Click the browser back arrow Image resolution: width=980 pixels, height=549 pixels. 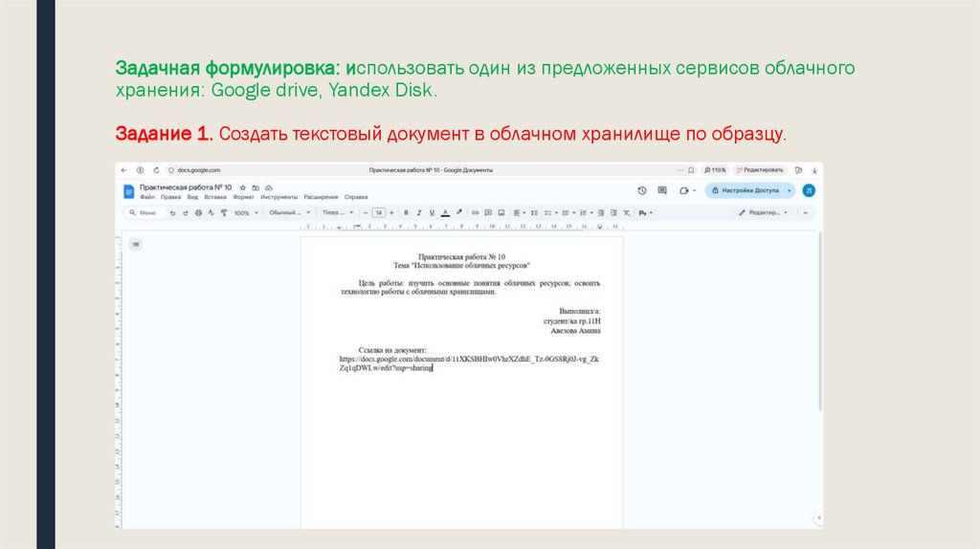coord(123,170)
